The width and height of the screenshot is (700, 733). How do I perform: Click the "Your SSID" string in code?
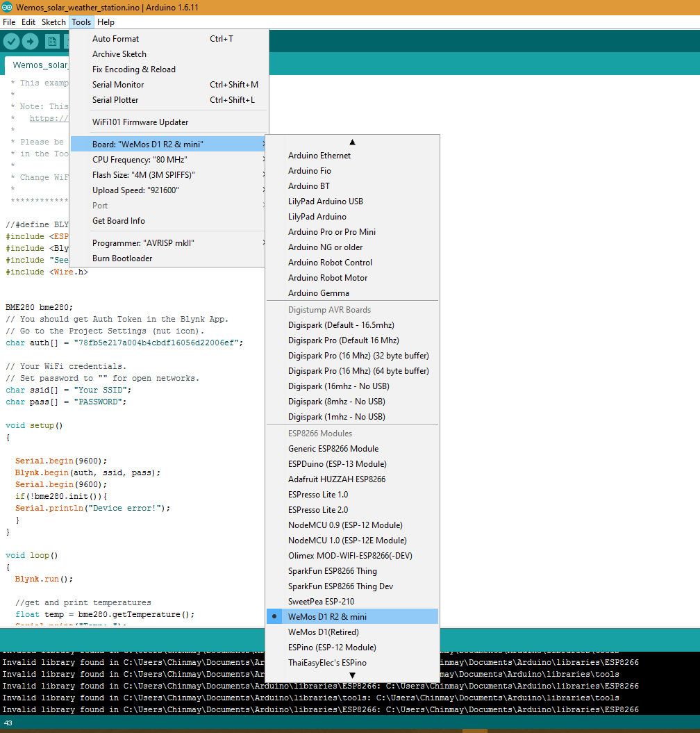100,390
